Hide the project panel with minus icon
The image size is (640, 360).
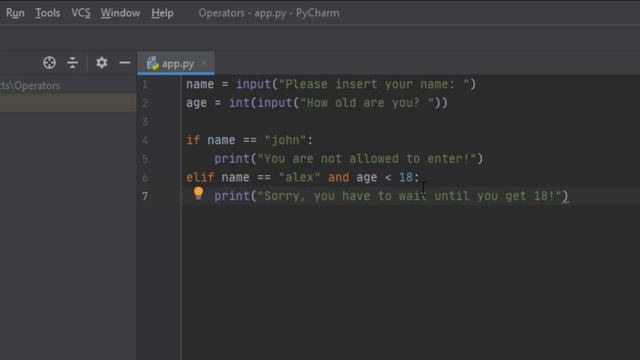125,63
